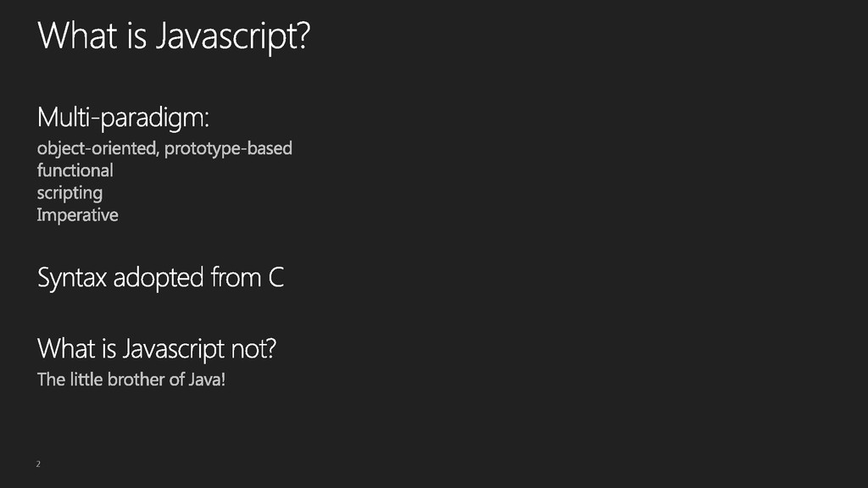Image resolution: width=868 pixels, height=488 pixels.
Task: Click the word 'brother' in the bottom line
Action: pos(136,380)
